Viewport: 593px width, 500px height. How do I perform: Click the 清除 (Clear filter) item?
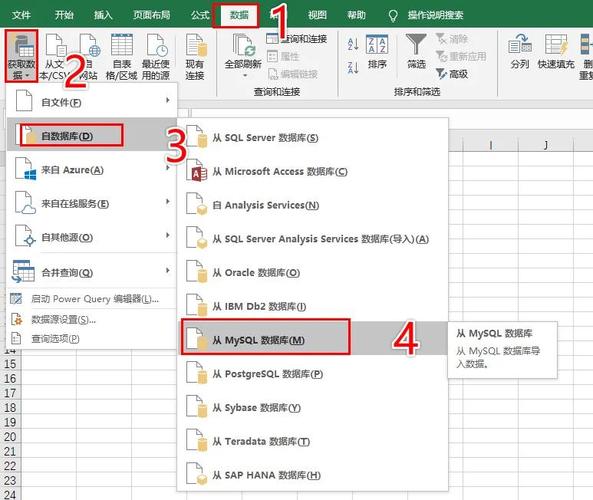pos(452,39)
